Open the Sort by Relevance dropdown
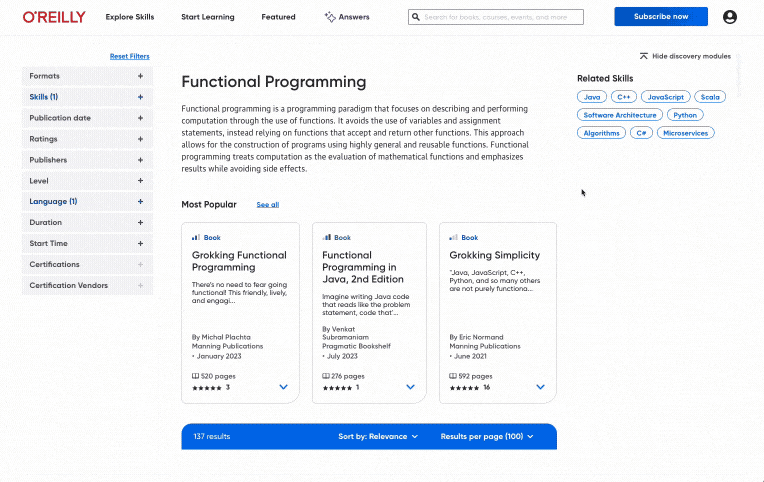This screenshot has height=482, width=764. [378, 437]
